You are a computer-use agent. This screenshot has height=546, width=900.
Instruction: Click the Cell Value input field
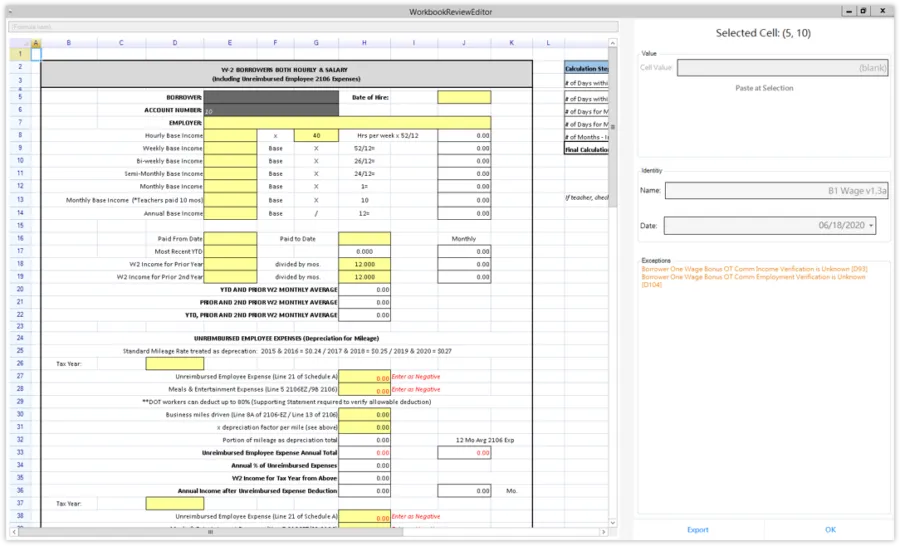(x=783, y=68)
